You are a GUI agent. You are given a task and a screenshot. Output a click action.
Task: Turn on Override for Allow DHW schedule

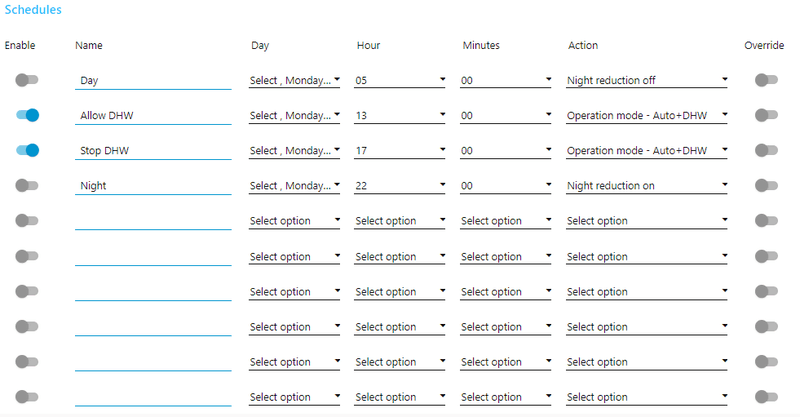click(766, 115)
